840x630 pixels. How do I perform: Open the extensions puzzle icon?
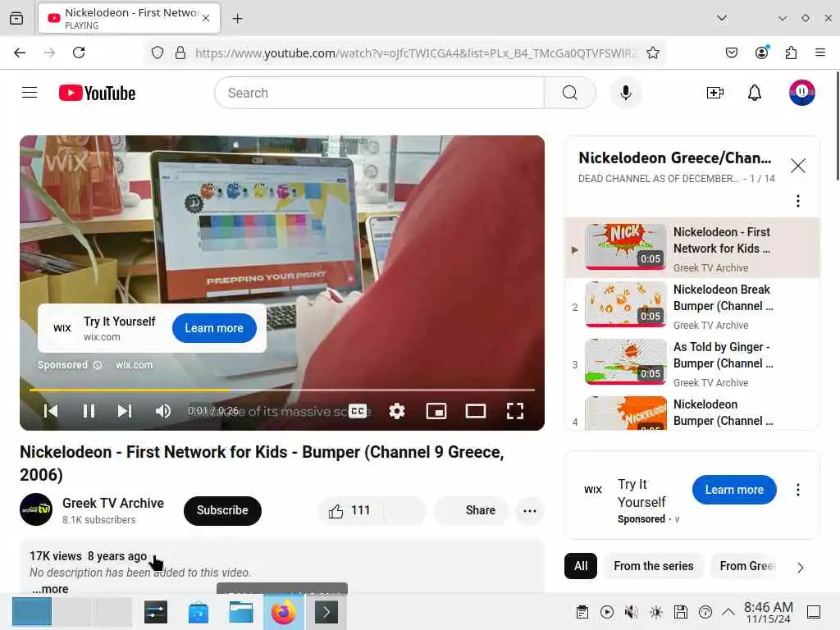pos(791,52)
